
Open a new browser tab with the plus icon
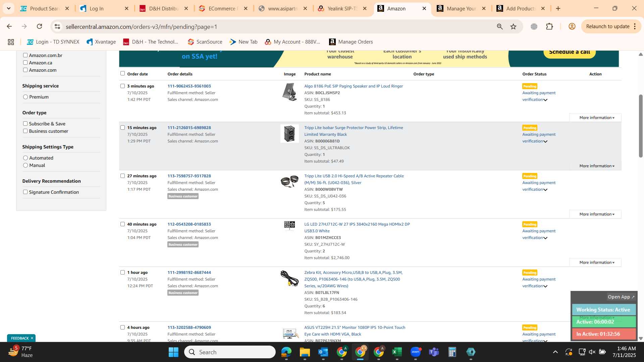[558, 8]
